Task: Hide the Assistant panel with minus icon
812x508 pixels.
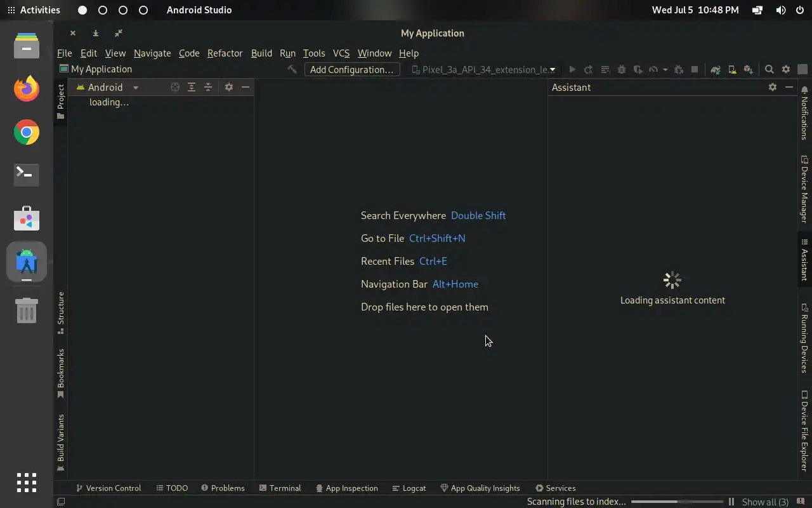Action: [x=789, y=87]
